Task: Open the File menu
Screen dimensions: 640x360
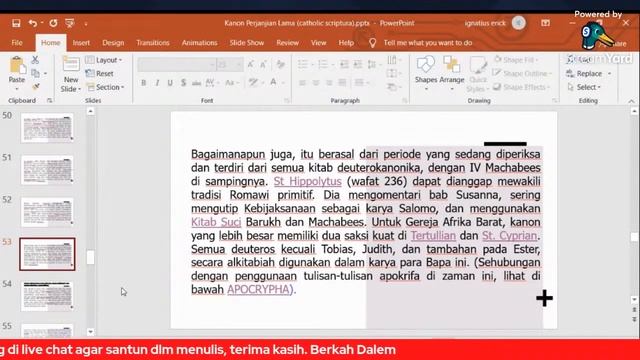Action: tap(17, 43)
